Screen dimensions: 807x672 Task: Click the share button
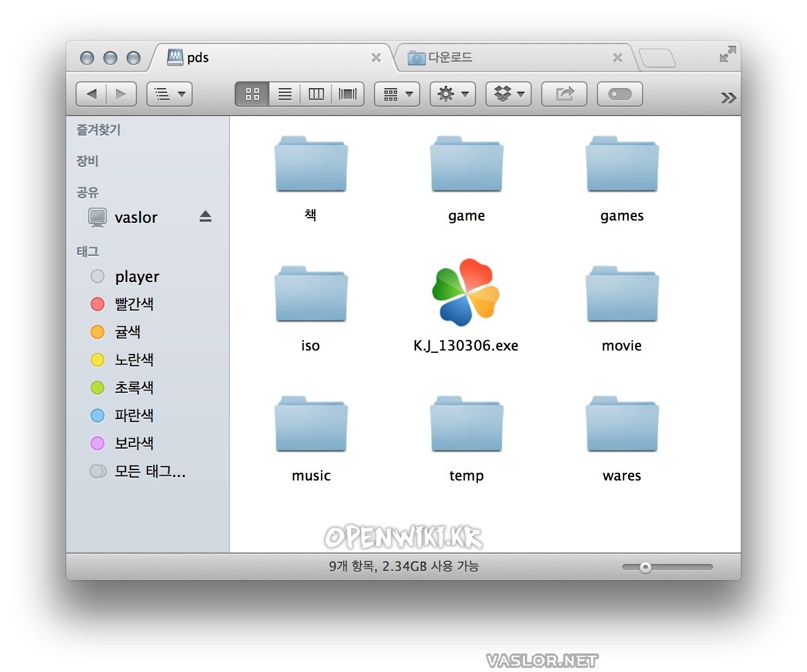click(x=564, y=94)
